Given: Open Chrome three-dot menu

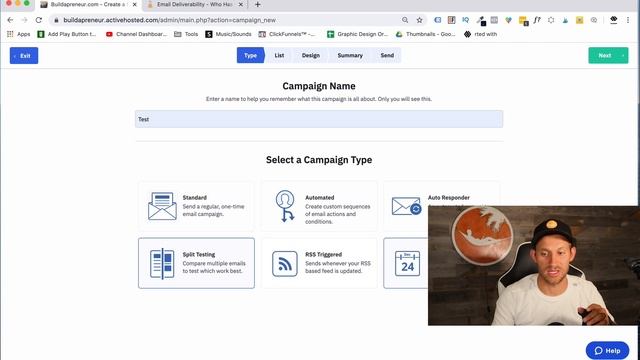Looking at the screenshot, I should coord(628,20).
